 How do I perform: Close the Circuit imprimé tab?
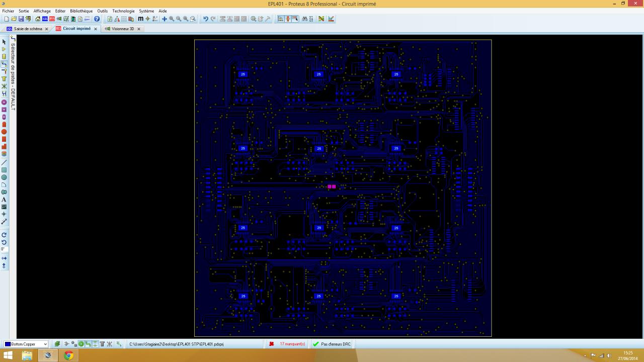point(96,29)
